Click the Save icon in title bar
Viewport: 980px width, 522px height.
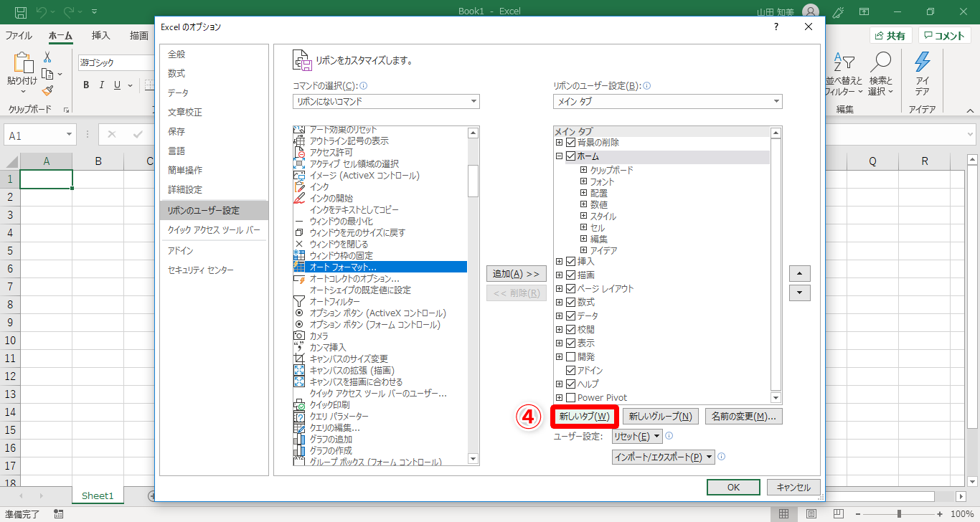coord(21,11)
